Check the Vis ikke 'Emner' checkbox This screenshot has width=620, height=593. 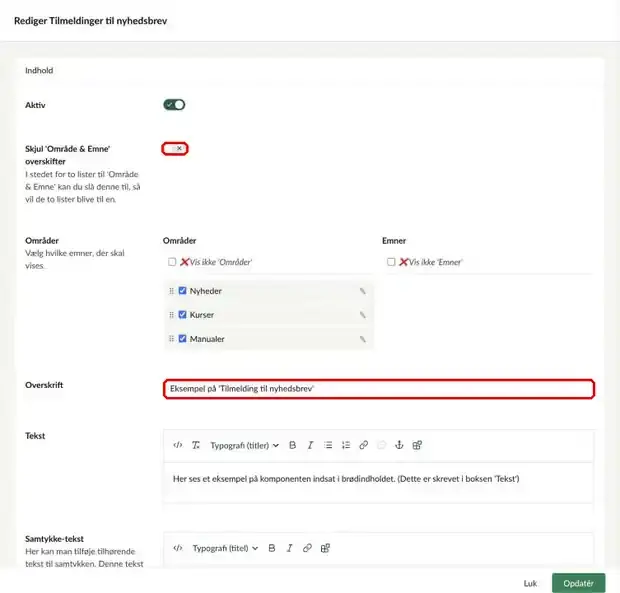[x=391, y=262]
